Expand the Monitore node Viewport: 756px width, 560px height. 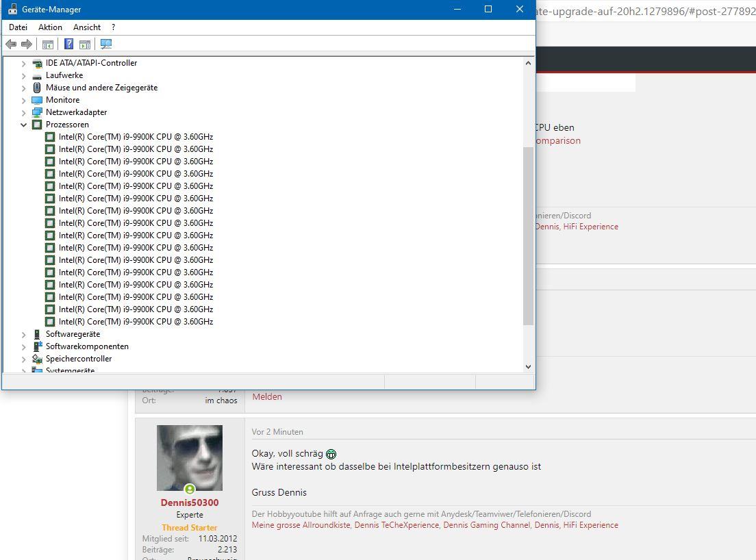pos(23,100)
